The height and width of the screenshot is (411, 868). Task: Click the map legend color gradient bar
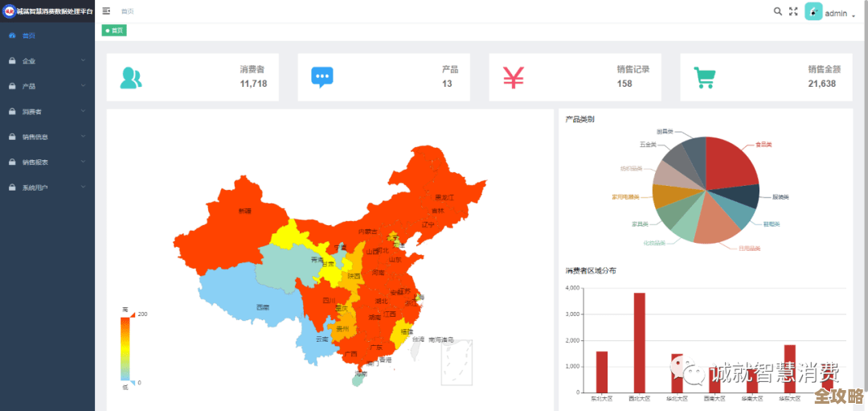[125, 348]
